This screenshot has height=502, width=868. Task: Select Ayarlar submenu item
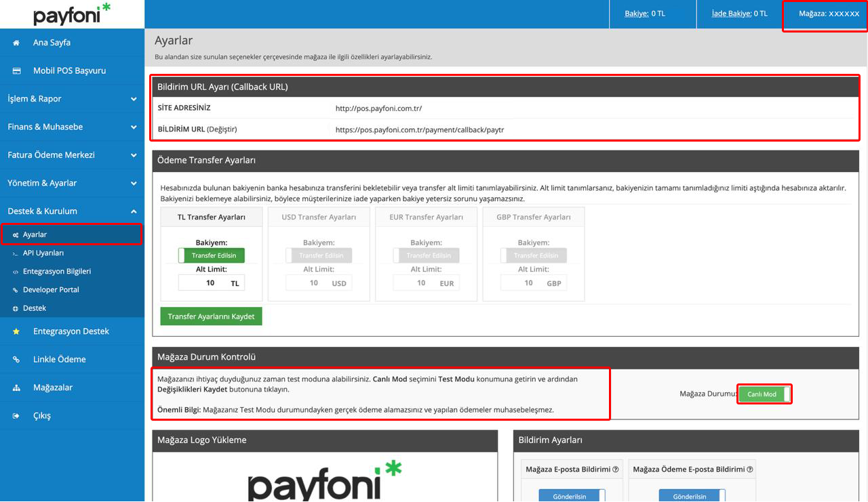coord(72,234)
